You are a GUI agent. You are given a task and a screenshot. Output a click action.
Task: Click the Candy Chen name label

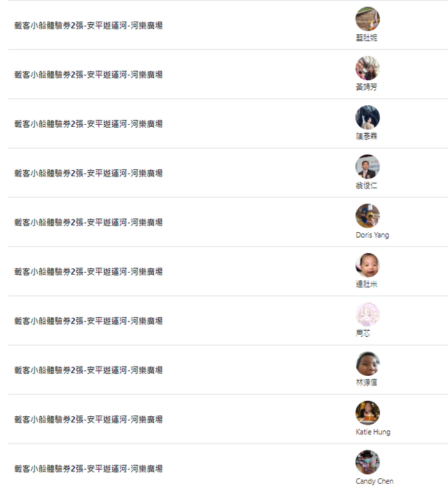[x=374, y=481]
